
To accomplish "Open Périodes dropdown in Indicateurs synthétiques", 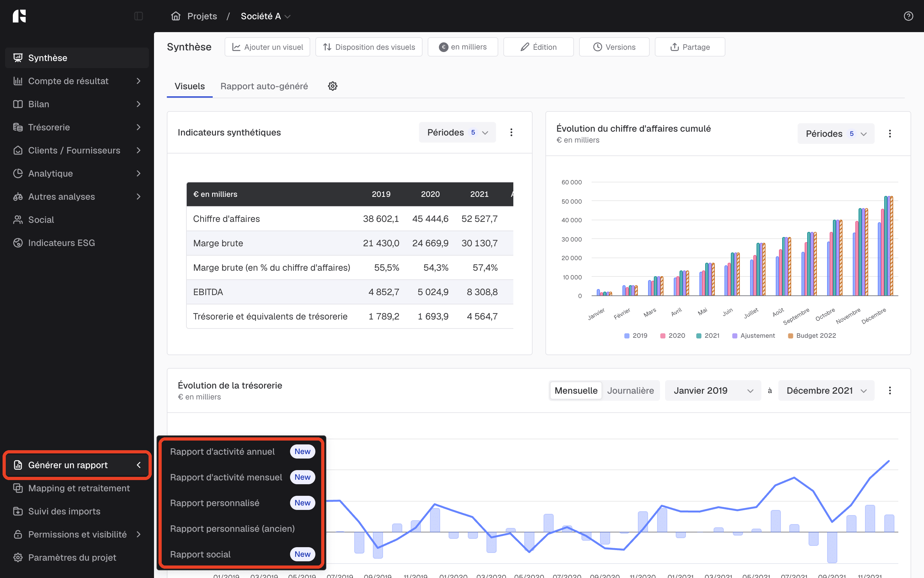I will pos(458,132).
